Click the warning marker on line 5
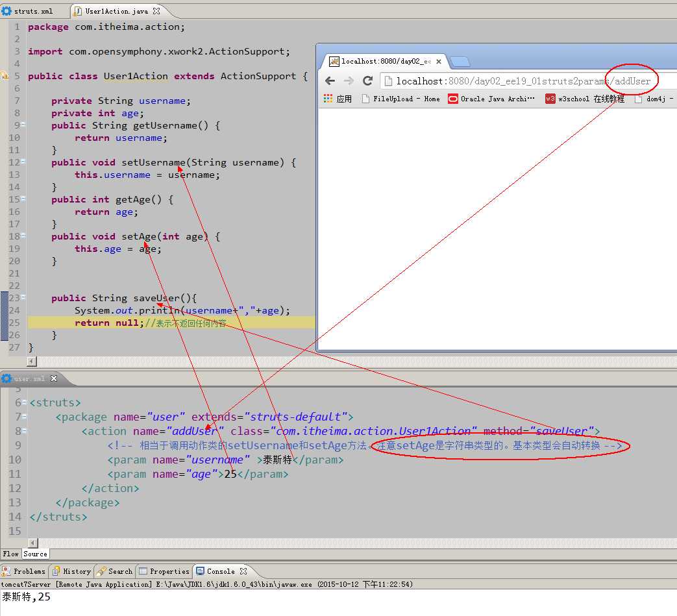This screenshot has height=616, width=677. 5,76
